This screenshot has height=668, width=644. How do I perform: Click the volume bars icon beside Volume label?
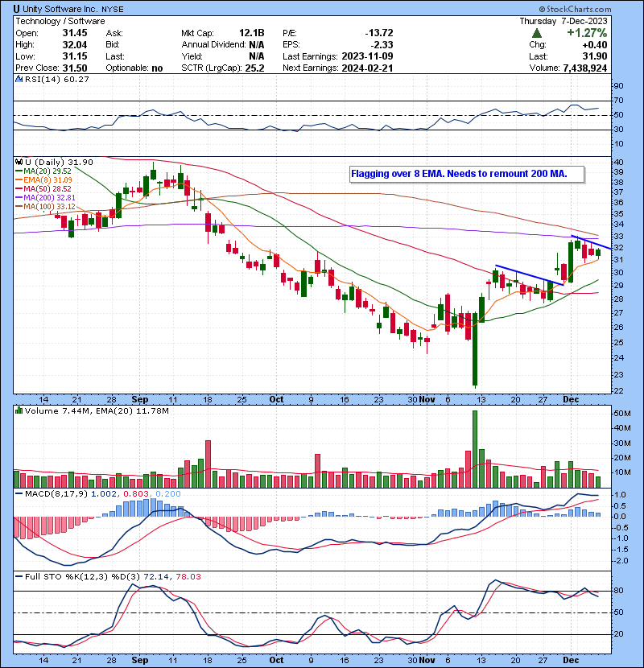pyautogui.click(x=19, y=410)
